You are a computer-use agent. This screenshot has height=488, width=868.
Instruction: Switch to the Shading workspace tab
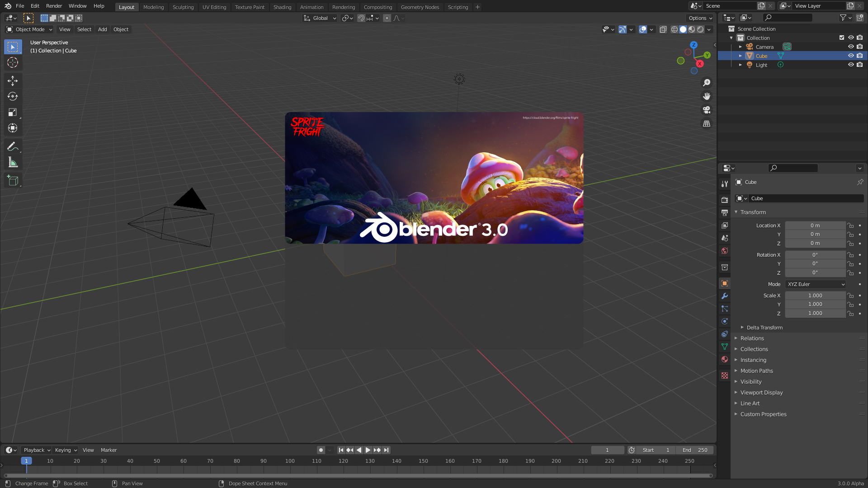tap(282, 7)
